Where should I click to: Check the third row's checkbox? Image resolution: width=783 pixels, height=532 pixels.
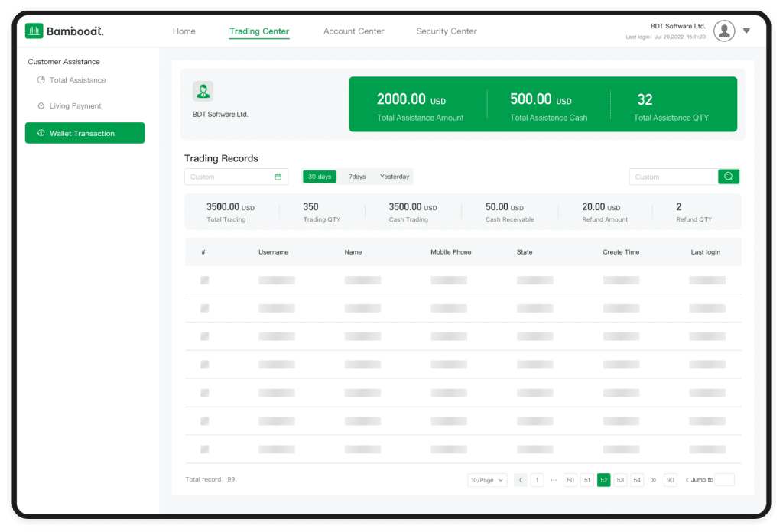[204, 336]
